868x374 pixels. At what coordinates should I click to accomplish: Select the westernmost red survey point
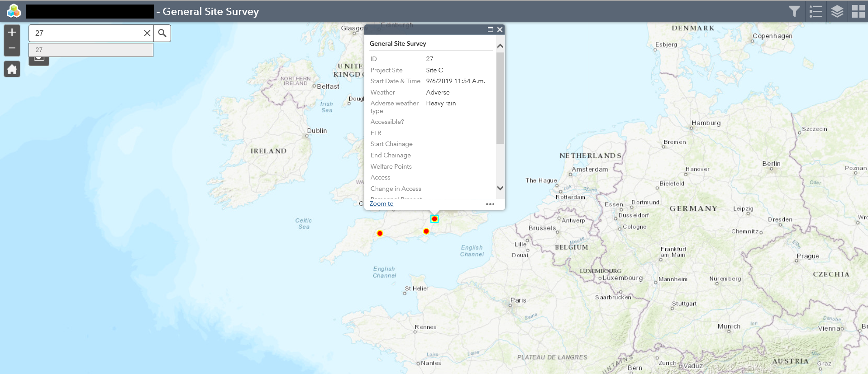[380, 233]
